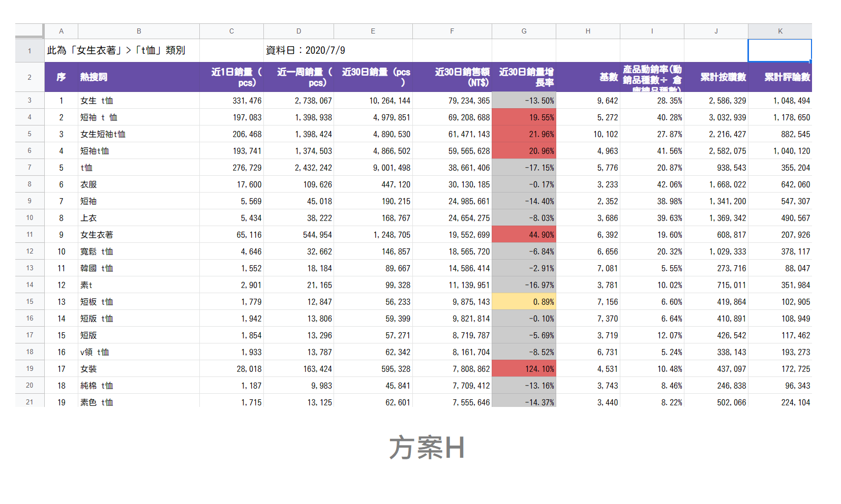Select the cell showing 331,476

pyautogui.click(x=231, y=101)
